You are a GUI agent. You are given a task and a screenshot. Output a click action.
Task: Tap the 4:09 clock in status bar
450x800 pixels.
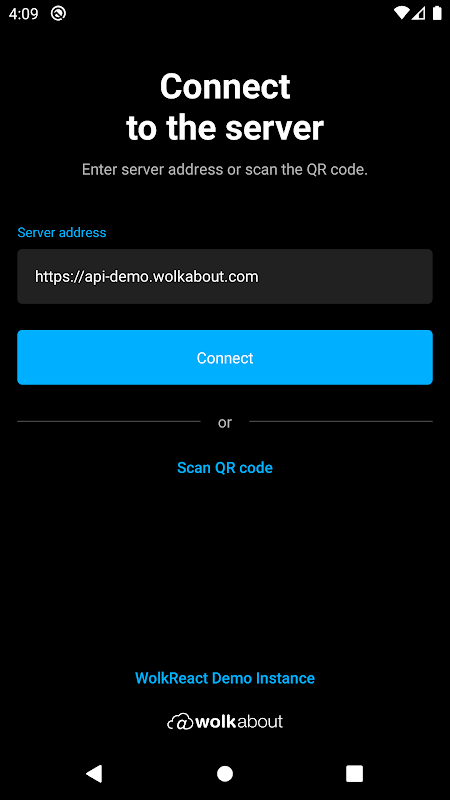point(23,14)
